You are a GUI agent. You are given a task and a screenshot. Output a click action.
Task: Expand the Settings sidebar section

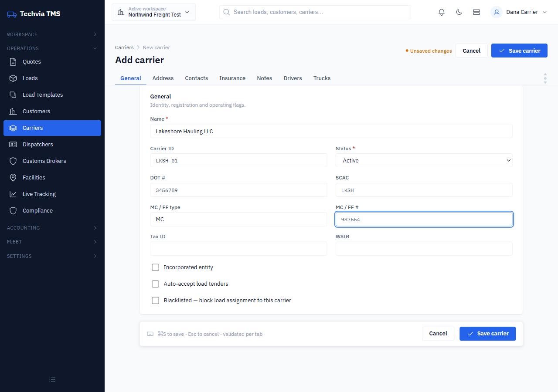point(52,256)
